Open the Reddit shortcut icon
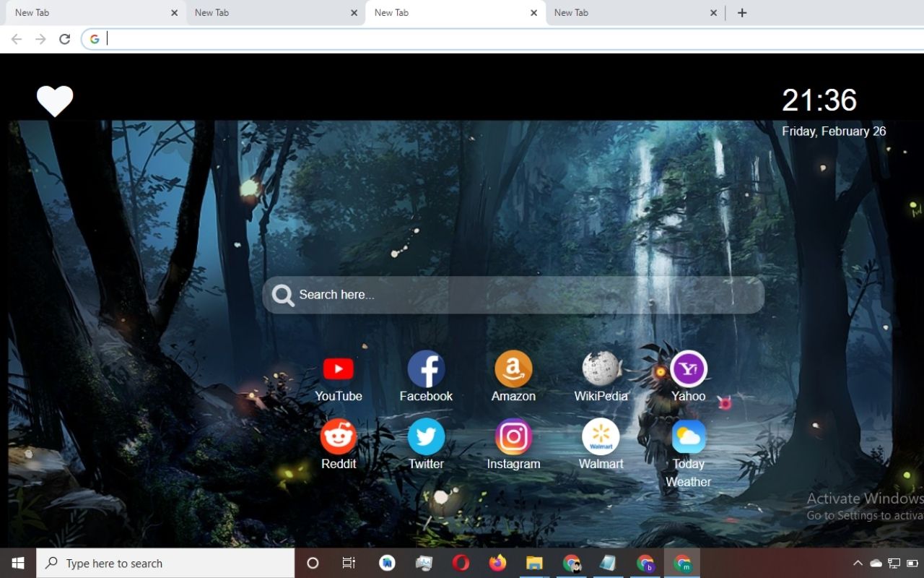924x578 pixels. click(x=339, y=436)
